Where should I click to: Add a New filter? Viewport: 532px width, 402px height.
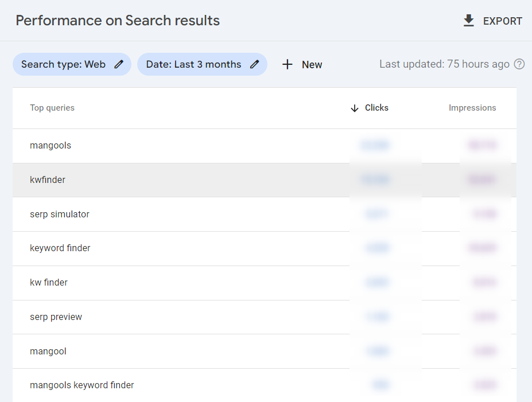pos(302,64)
